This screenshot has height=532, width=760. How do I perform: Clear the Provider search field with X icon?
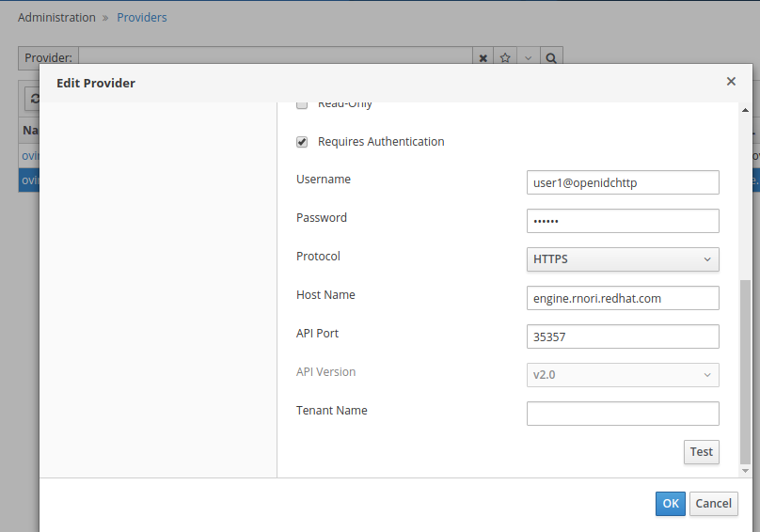[x=483, y=58]
